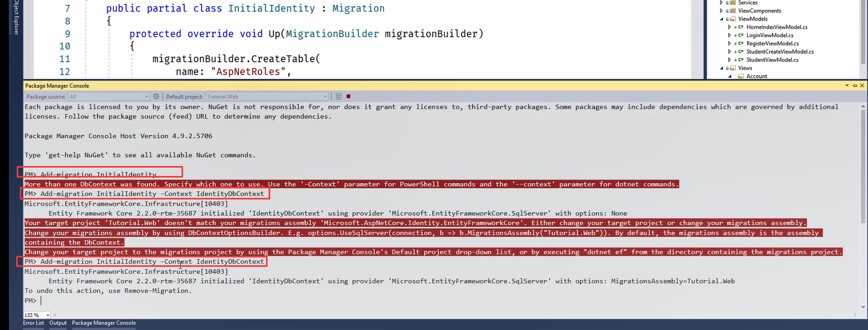868x330 pixels.
Task: Open the console window position dropdown arrow
Action: (x=847, y=86)
